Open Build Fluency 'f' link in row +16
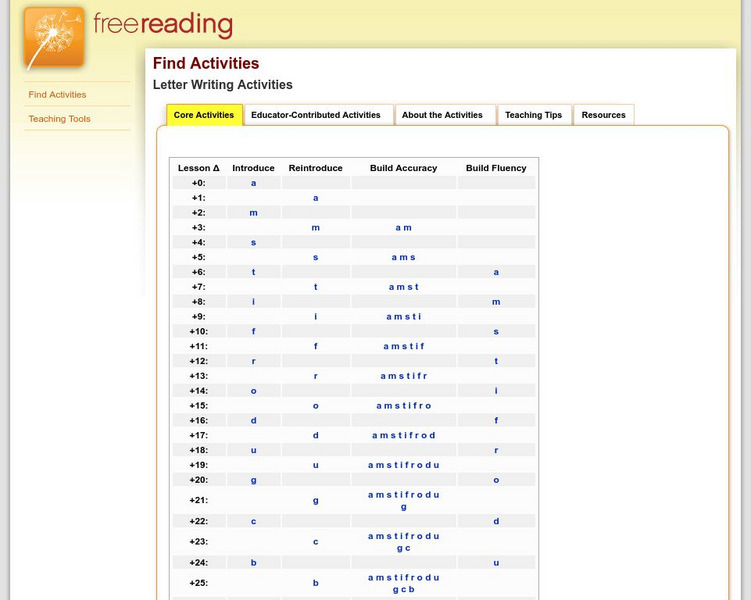The width and height of the screenshot is (751, 600). pyautogui.click(x=496, y=420)
